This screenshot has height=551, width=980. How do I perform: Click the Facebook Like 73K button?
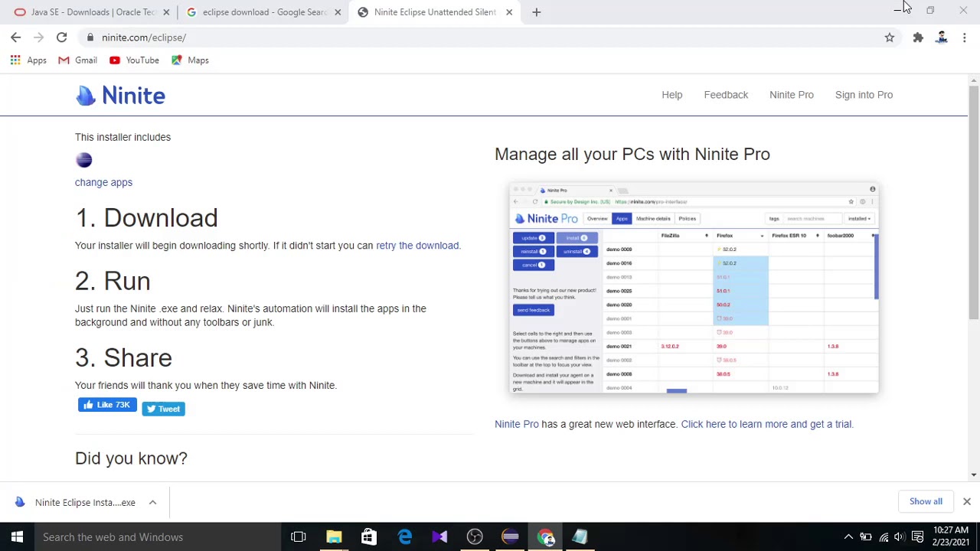coord(107,405)
